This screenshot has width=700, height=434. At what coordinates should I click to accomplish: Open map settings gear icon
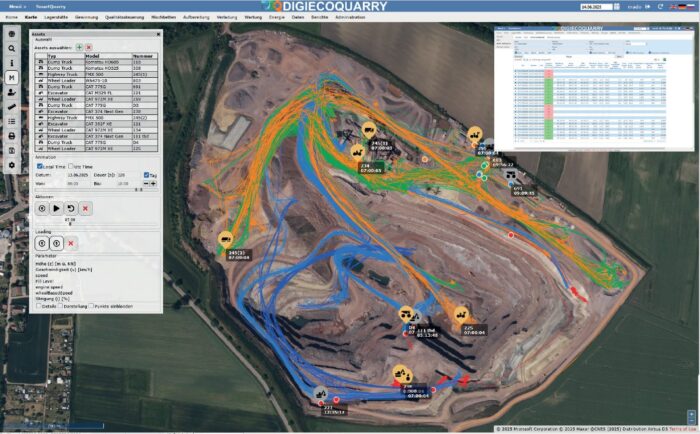click(x=12, y=165)
